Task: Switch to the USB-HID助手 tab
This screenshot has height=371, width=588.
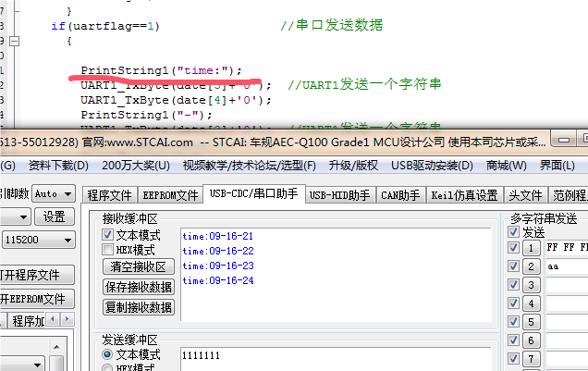Action: tap(339, 195)
